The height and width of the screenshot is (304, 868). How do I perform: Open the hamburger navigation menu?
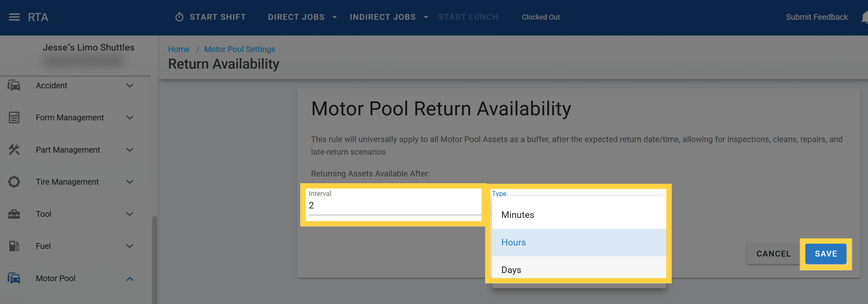click(14, 17)
